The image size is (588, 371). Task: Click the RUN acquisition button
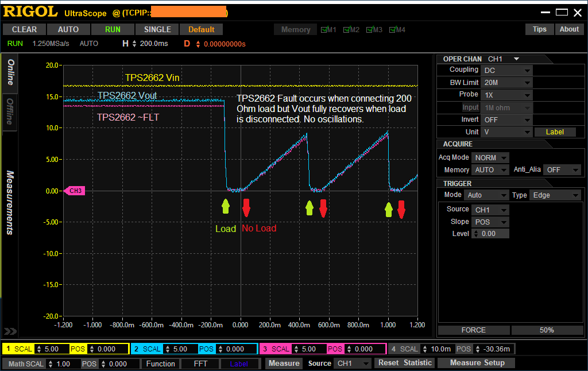pos(113,29)
